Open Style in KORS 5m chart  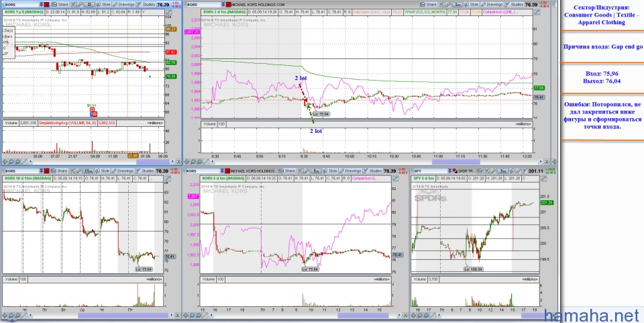click(330, 171)
